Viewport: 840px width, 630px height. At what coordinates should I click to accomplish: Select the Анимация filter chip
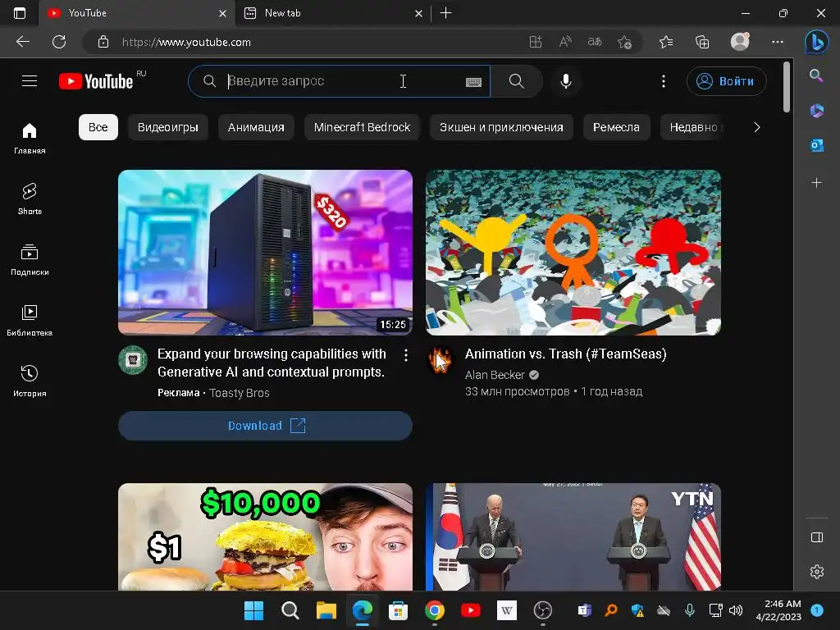256,127
